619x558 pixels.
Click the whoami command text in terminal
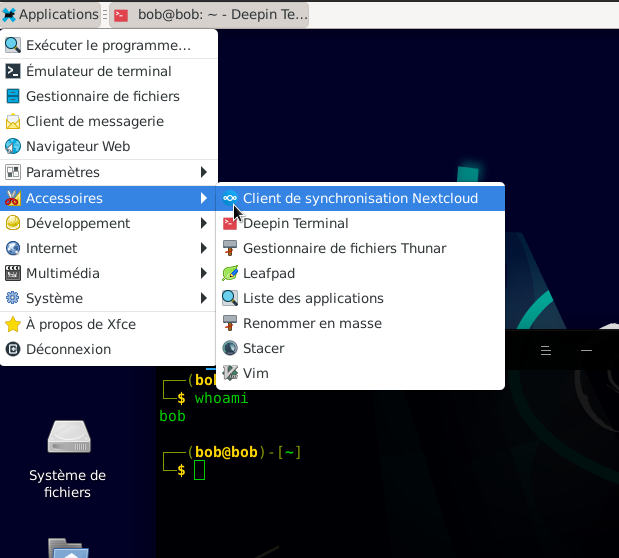221,398
